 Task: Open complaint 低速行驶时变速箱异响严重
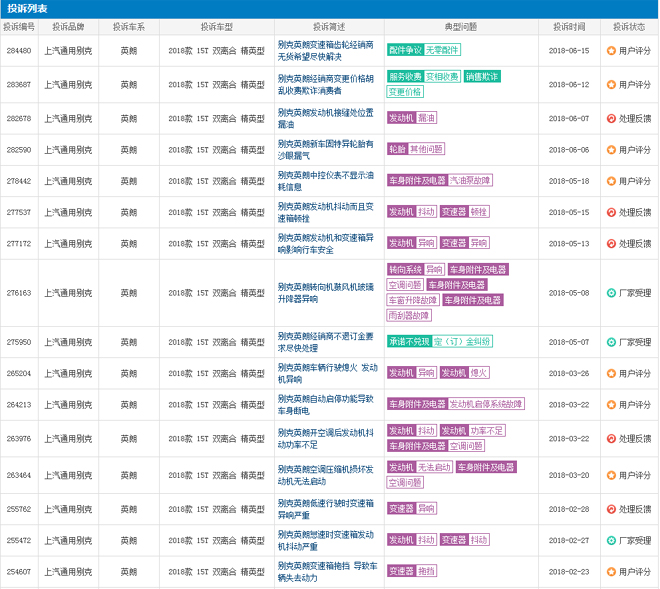(325, 509)
